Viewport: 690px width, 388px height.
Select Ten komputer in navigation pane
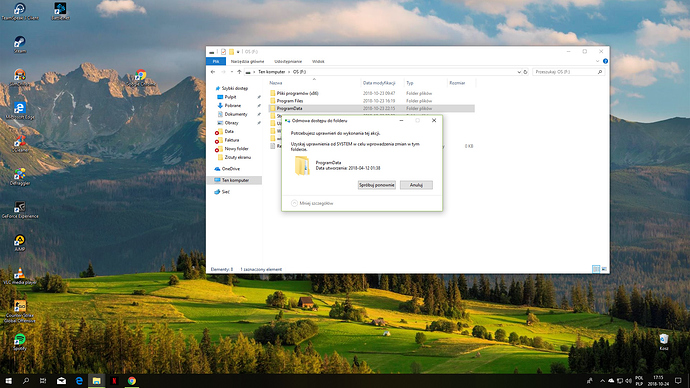tap(235, 180)
